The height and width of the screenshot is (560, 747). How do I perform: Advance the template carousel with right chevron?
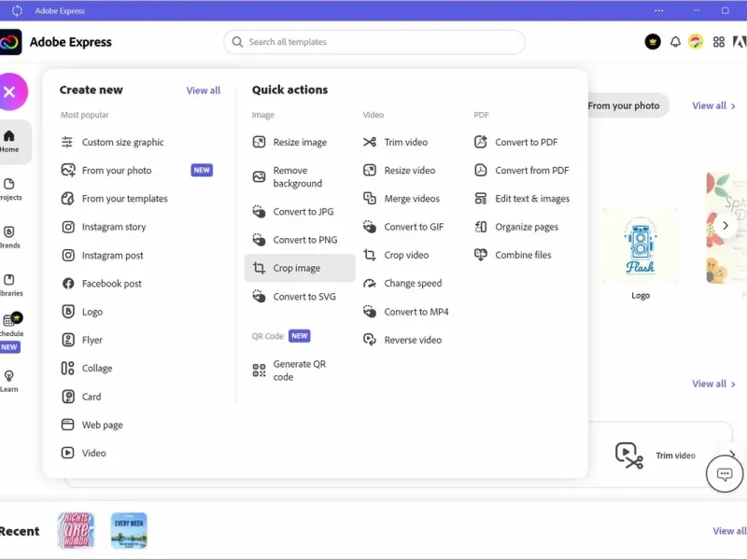726,226
